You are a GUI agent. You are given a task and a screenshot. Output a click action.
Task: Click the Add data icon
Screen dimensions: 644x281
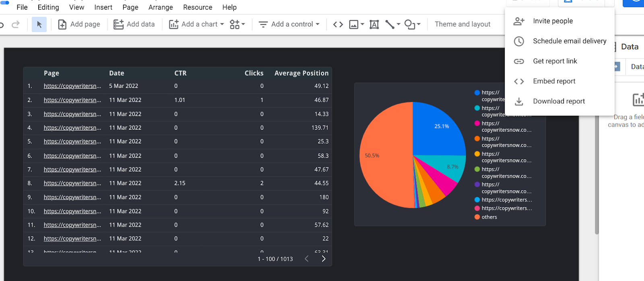pyautogui.click(x=118, y=25)
